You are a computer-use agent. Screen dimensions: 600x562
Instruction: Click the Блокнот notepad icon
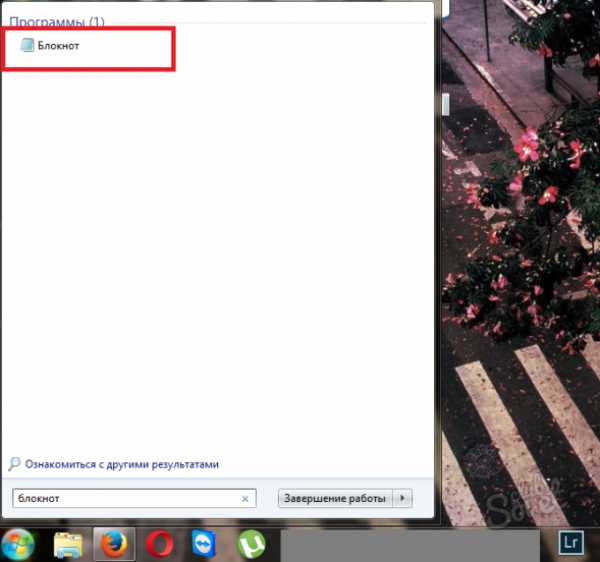27,45
